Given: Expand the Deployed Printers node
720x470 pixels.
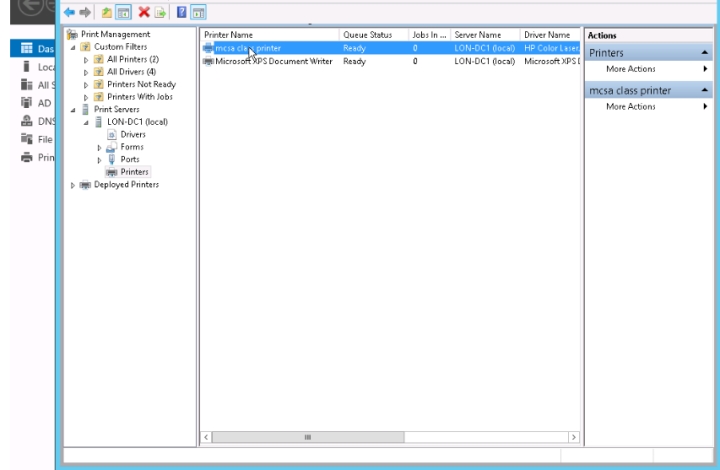Looking at the screenshot, I should (72, 184).
